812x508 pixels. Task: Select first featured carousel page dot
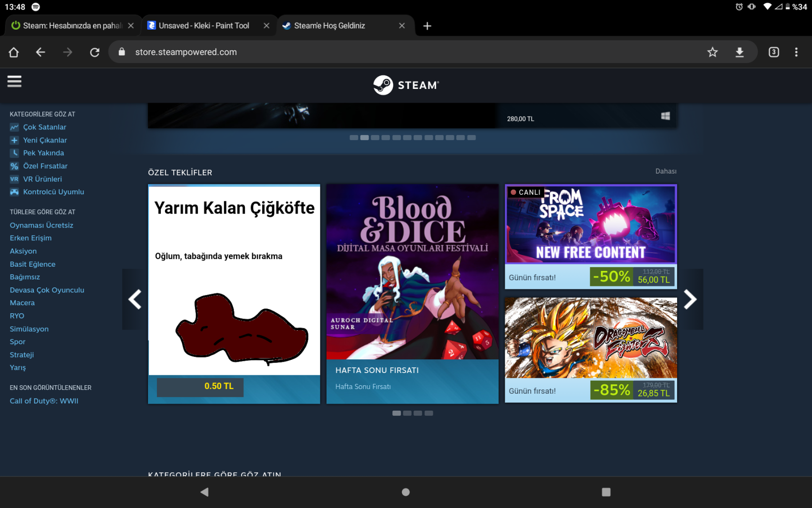tap(354, 138)
